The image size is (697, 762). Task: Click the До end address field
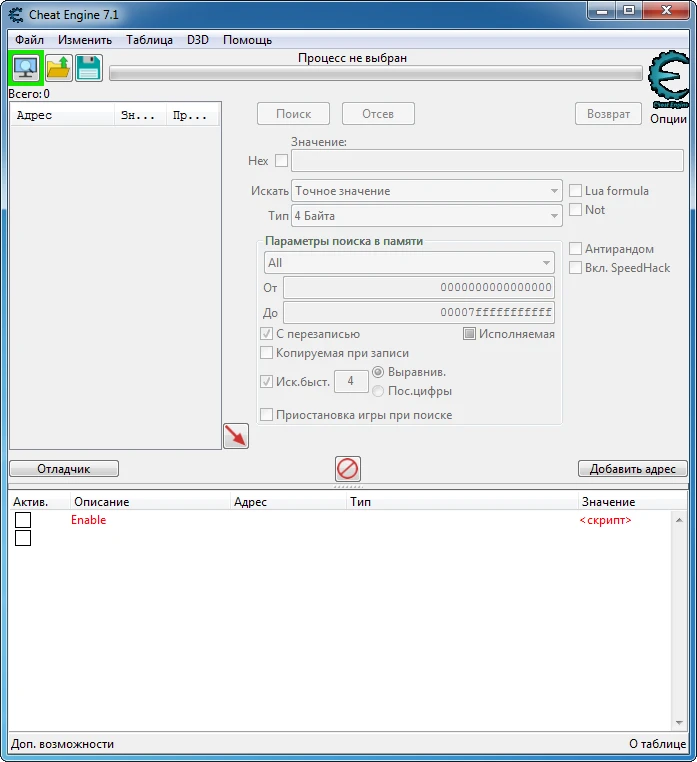pyautogui.click(x=419, y=312)
